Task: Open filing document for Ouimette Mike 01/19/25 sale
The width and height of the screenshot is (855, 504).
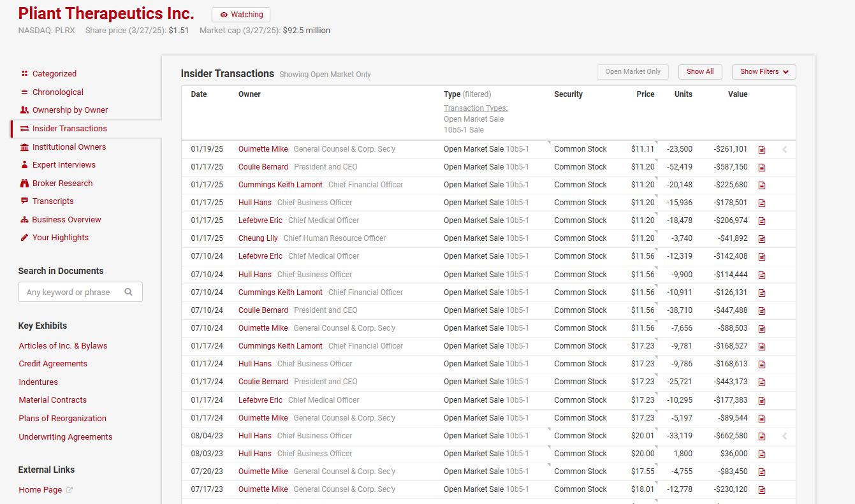Action: point(762,150)
